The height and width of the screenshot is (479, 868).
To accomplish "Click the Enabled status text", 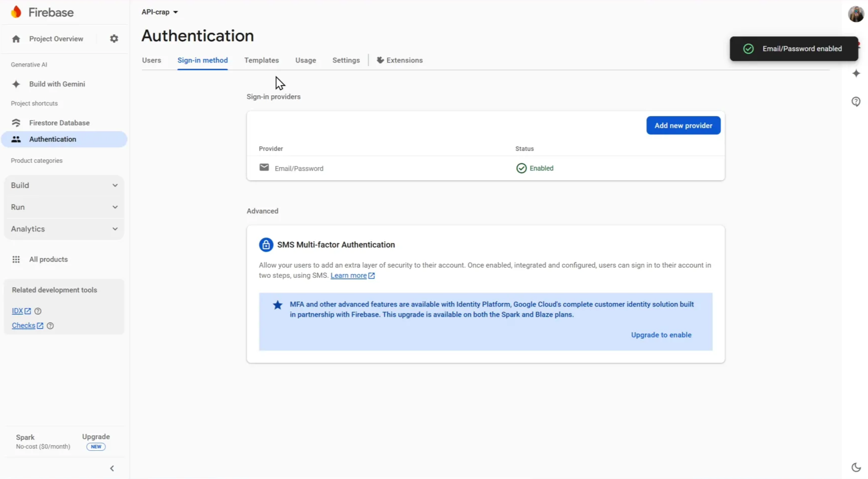I will tap(541, 168).
